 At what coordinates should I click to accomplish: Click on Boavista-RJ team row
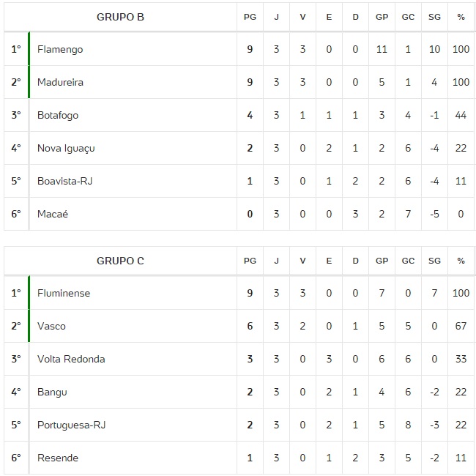tap(65, 182)
